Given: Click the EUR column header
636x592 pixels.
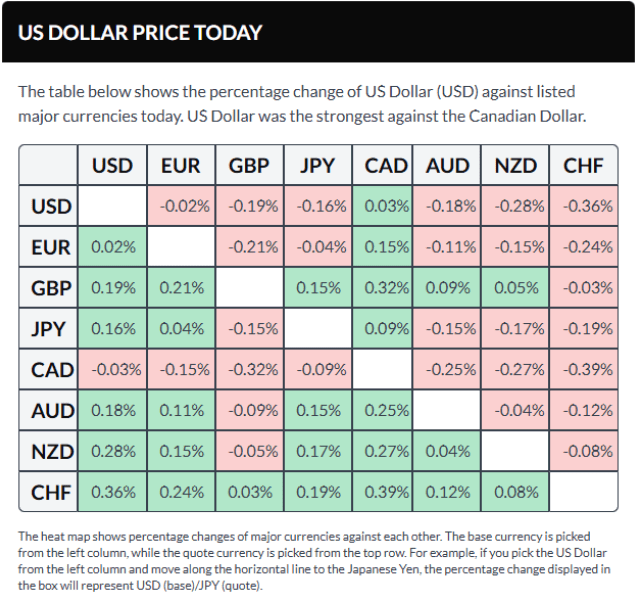Looking at the screenshot, I should 181,166.
